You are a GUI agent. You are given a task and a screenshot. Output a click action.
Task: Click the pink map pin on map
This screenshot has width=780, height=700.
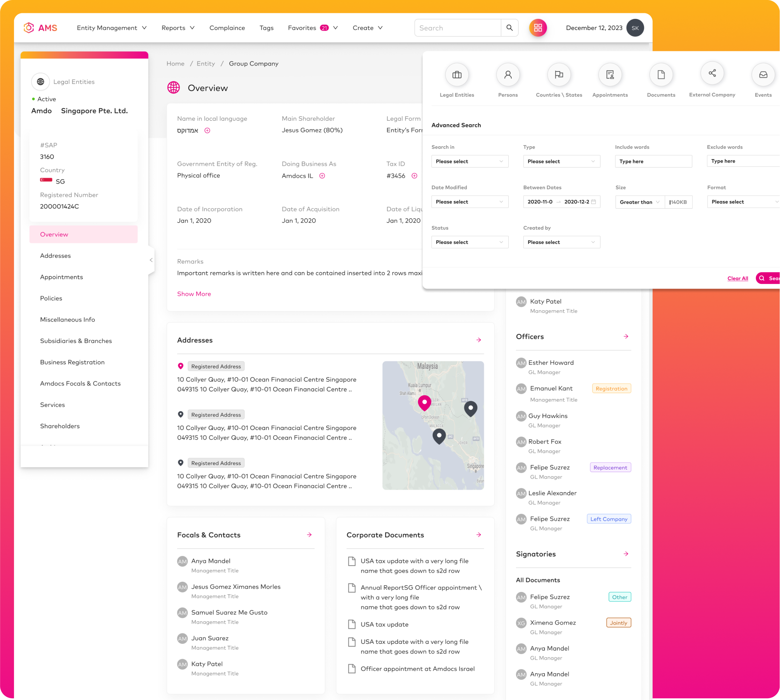click(425, 403)
